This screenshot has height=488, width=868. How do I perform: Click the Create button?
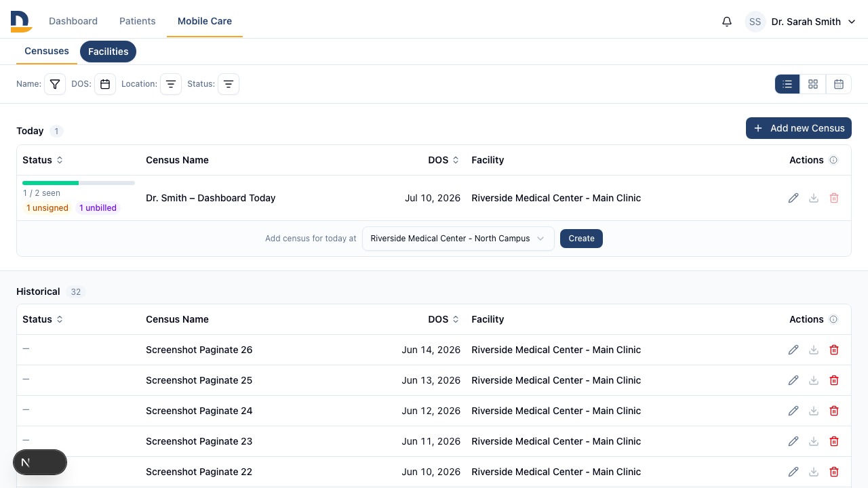pos(581,239)
